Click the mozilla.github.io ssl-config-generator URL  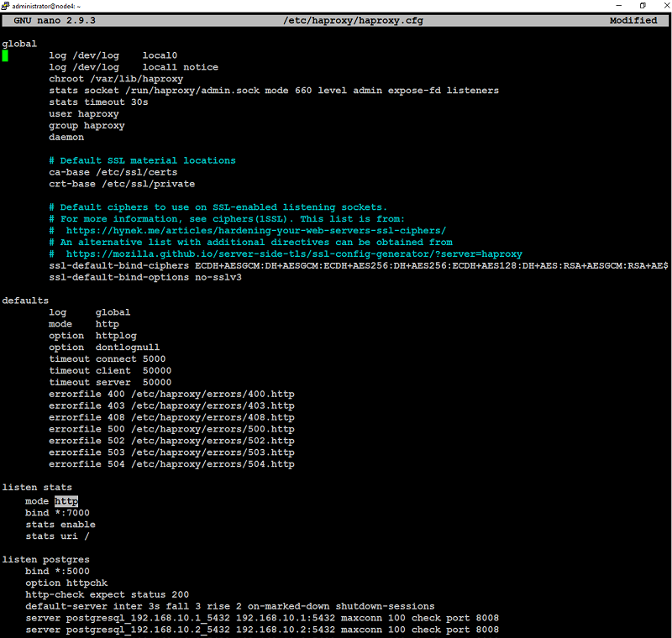point(294,254)
